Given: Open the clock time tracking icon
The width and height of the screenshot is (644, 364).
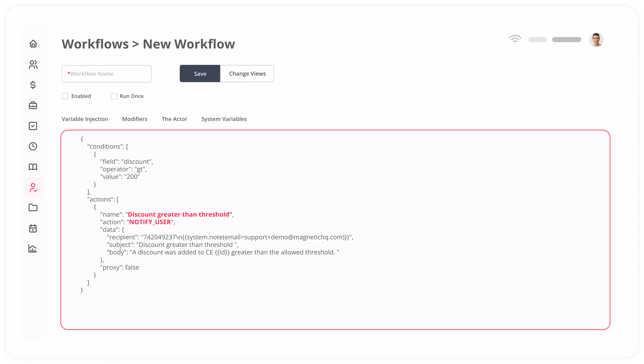Looking at the screenshot, I should tap(33, 146).
